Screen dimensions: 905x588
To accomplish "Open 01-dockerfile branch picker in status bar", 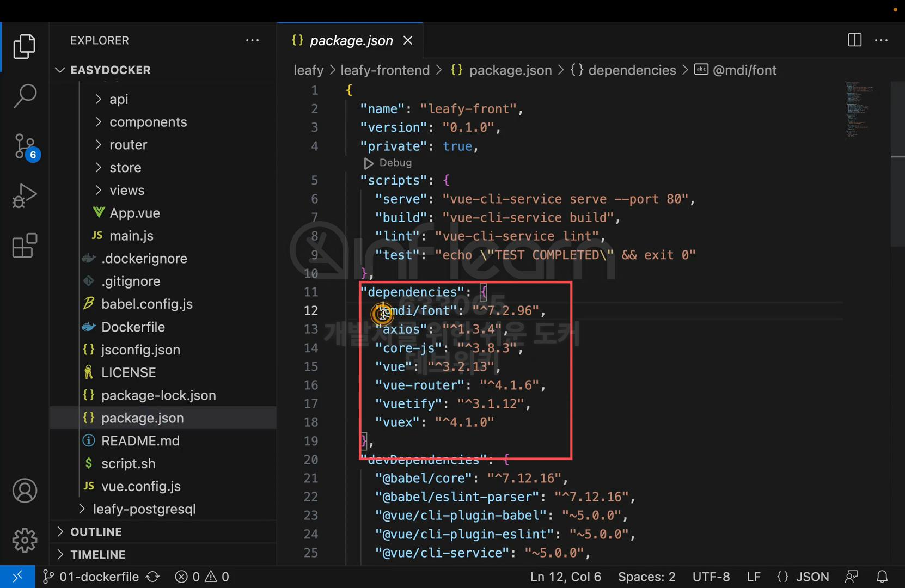I will 91,577.
